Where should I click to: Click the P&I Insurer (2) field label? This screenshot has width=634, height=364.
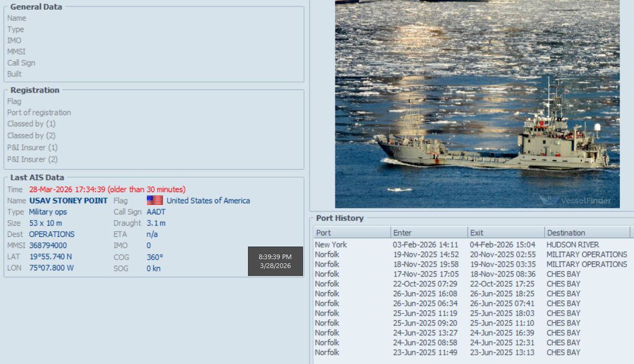[x=33, y=159]
